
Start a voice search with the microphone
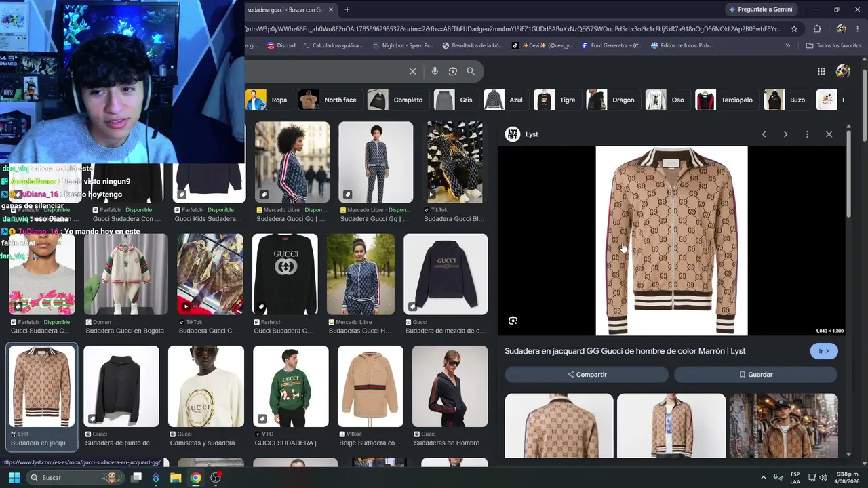435,71
